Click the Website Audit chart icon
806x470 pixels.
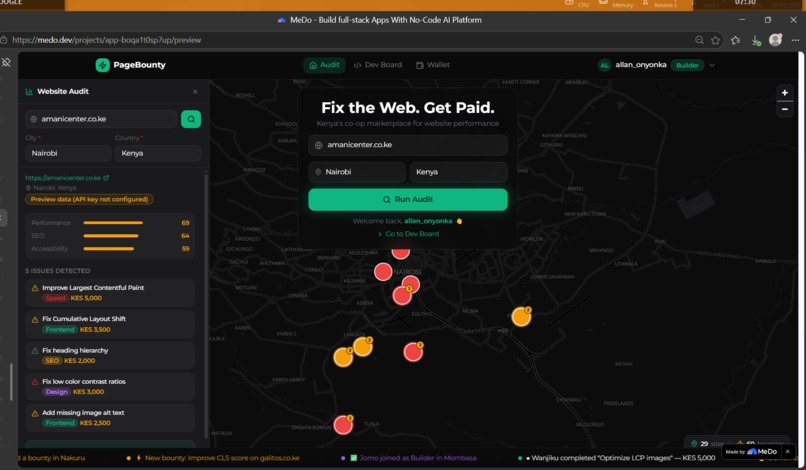(x=29, y=92)
